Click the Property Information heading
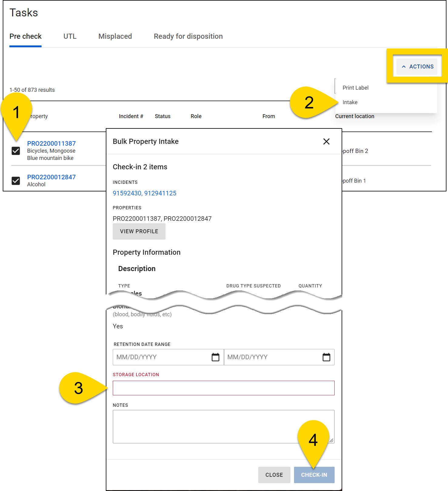The height and width of the screenshot is (491, 448). tap(147, 252)
